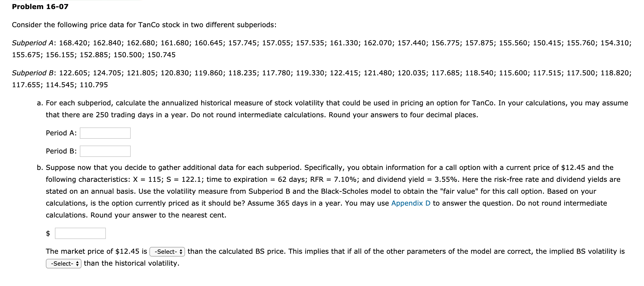
Task: Place cursor in the empty Period A box
Action: tap(105, 133)
